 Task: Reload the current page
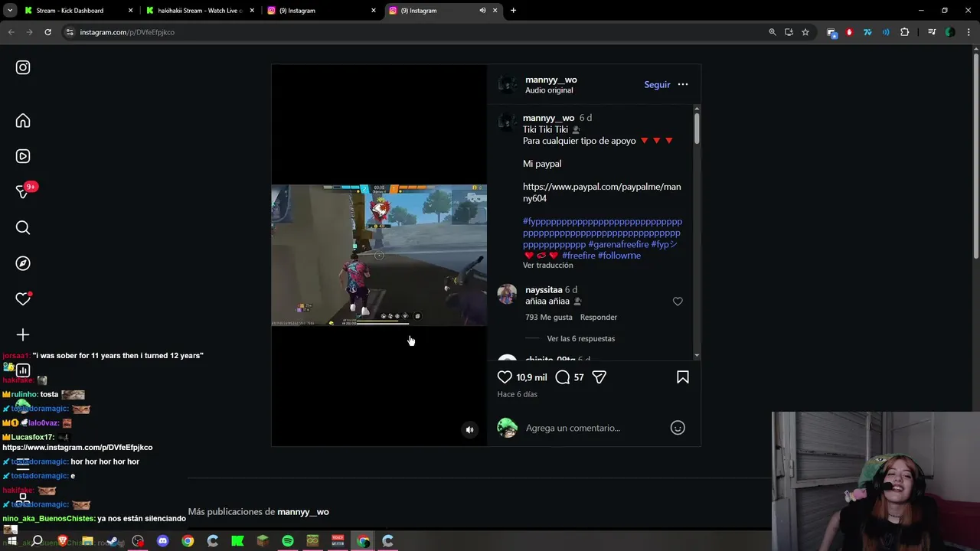pyautogui.click(x=47, y=32)
